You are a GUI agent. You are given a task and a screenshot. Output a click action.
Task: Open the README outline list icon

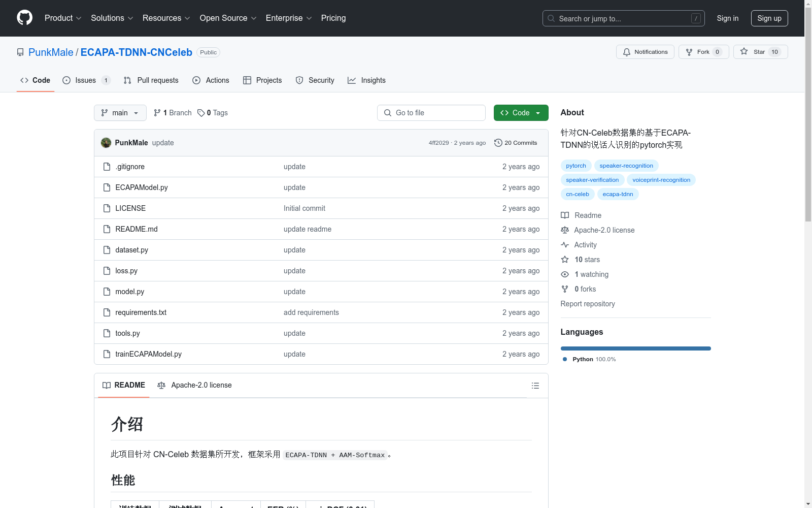[535, 386]
